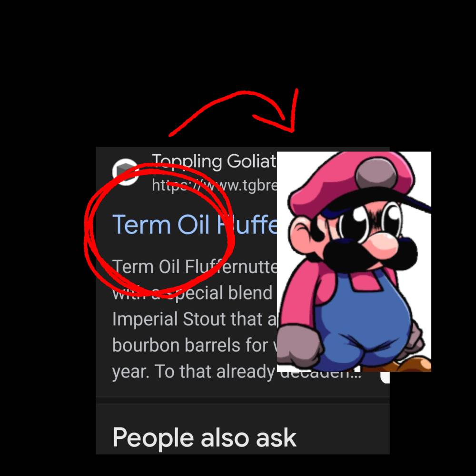
Task: Click the red scribbled circle outline
Action: tap(159, 230)
